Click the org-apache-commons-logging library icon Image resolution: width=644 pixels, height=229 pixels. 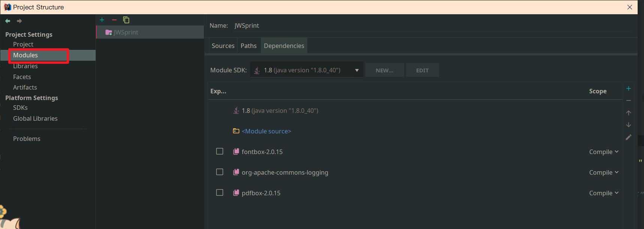(236, 172)
